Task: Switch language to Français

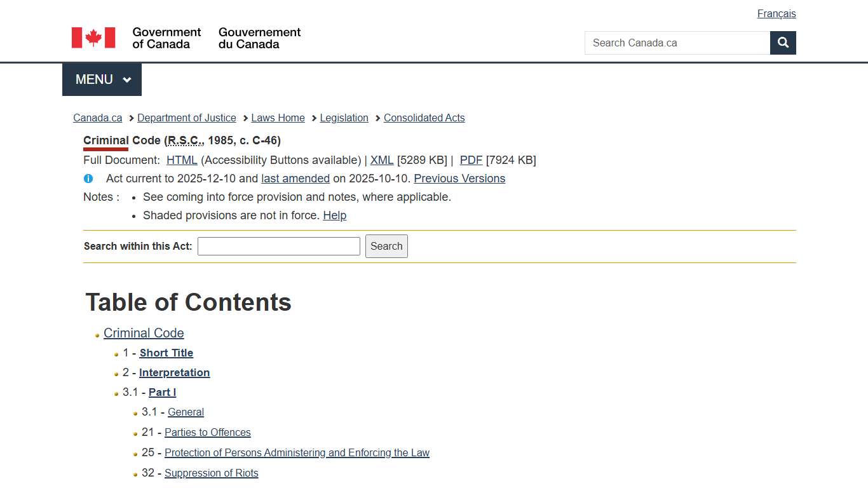Action: coord(776,14)
